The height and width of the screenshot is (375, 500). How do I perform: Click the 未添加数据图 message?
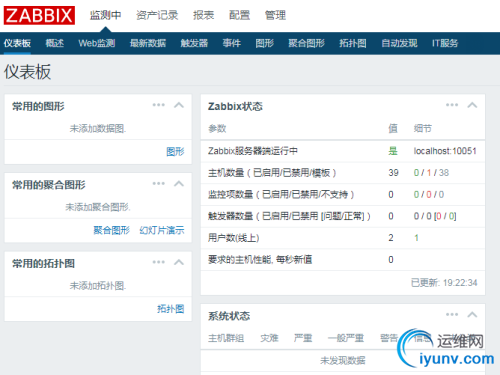pos(98,129)
